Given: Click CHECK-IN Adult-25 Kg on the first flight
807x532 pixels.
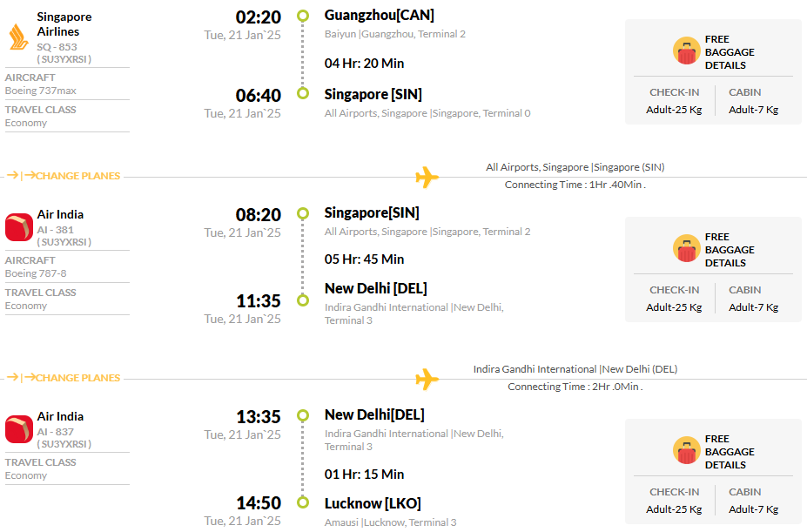Looking at the screenshot, I should tap(674, 101).
